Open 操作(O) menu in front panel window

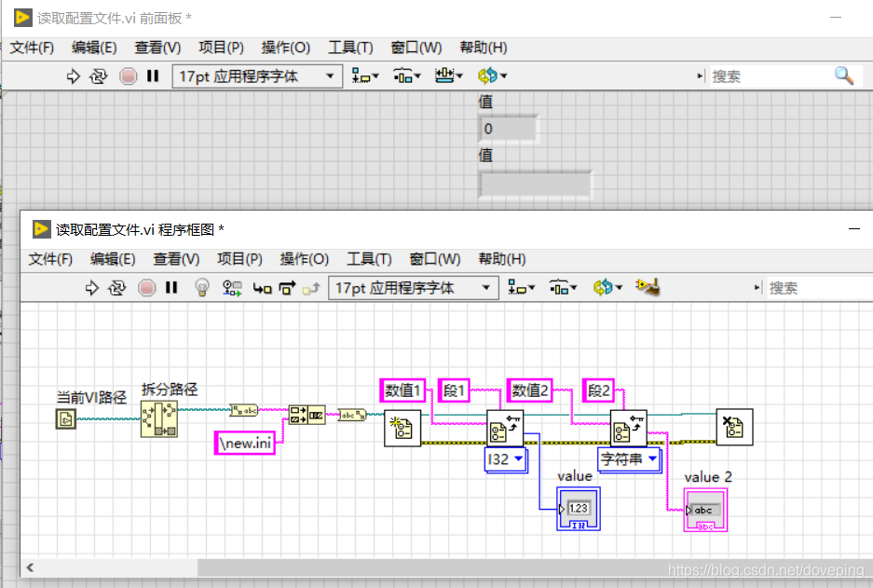(x=286, y=48)
